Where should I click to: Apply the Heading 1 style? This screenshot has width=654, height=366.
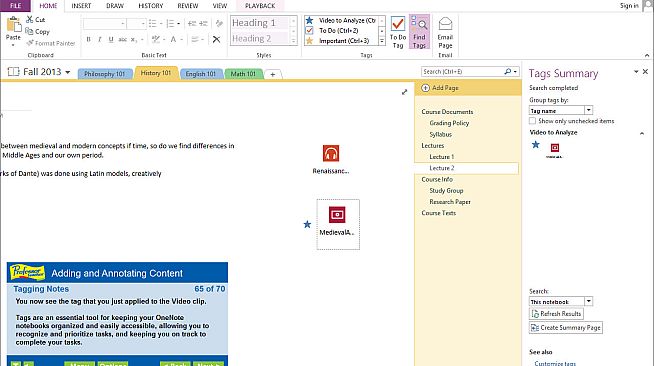pyautogui.click(x=259, y=23)
